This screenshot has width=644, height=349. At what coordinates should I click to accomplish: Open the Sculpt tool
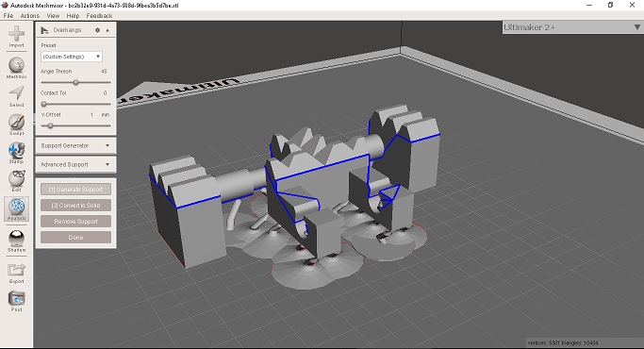click(16, 125)
